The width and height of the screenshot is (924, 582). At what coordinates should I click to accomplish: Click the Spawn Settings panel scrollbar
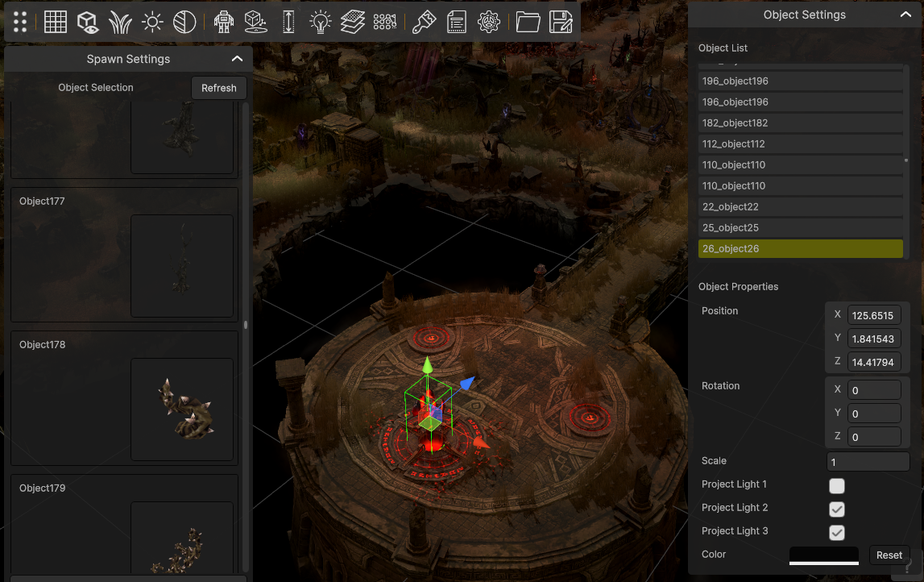(246, 326)
